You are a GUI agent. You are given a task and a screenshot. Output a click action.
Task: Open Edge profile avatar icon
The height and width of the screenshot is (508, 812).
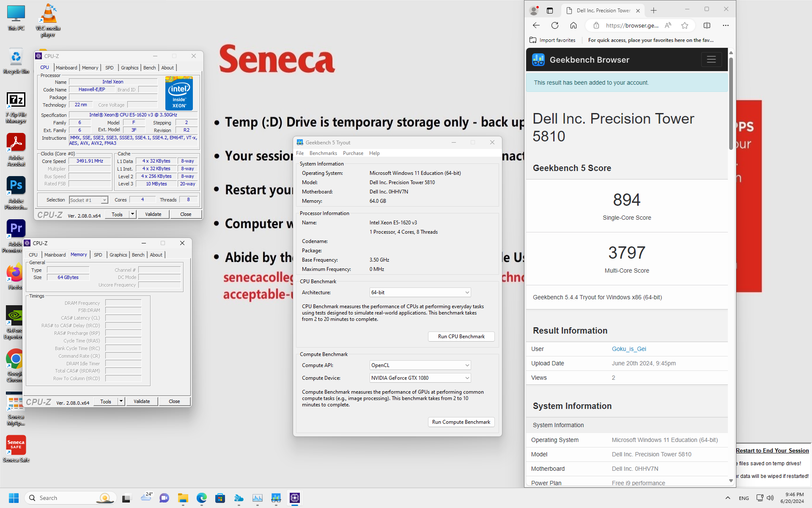[x=534, y=10]
